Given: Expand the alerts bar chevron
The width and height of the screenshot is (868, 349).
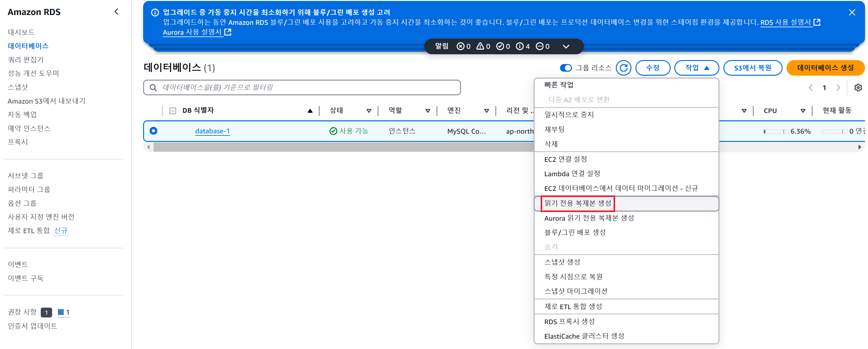Looking at the screenshot, I should (x=566, y=47).
